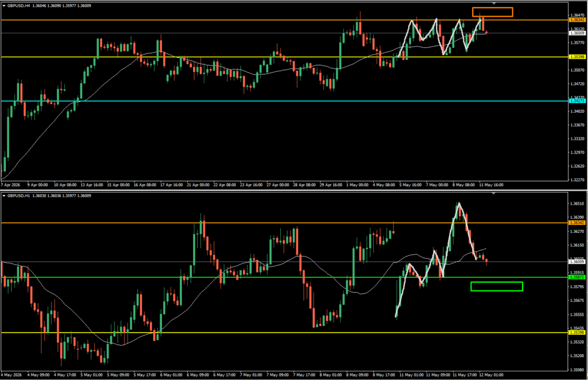
Task: Click the '4 May 2026' date on H1 time axis
Action: click(x=11, y=375)
